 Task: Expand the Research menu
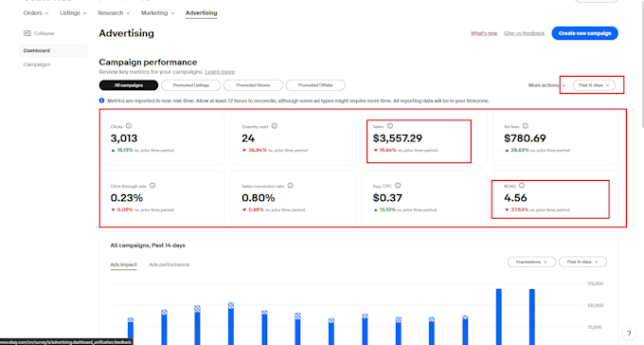114,13
